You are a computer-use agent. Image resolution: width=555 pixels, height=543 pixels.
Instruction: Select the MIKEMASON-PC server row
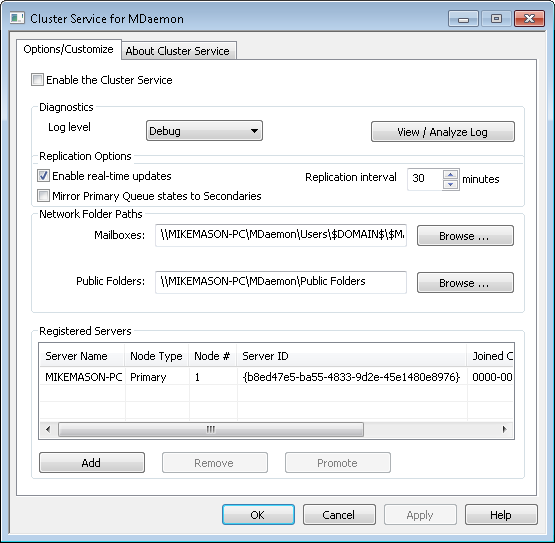pyautogui.click(x=276, y=377)
